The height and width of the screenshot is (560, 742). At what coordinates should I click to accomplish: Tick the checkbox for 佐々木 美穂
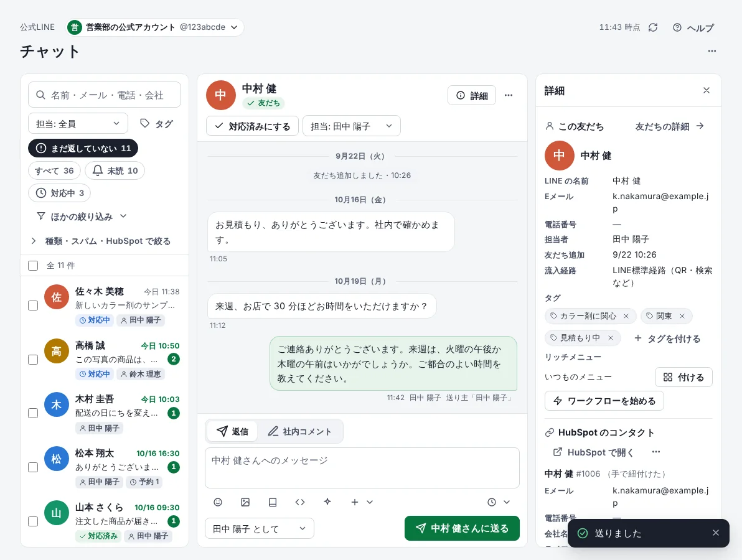pos(33,306)
